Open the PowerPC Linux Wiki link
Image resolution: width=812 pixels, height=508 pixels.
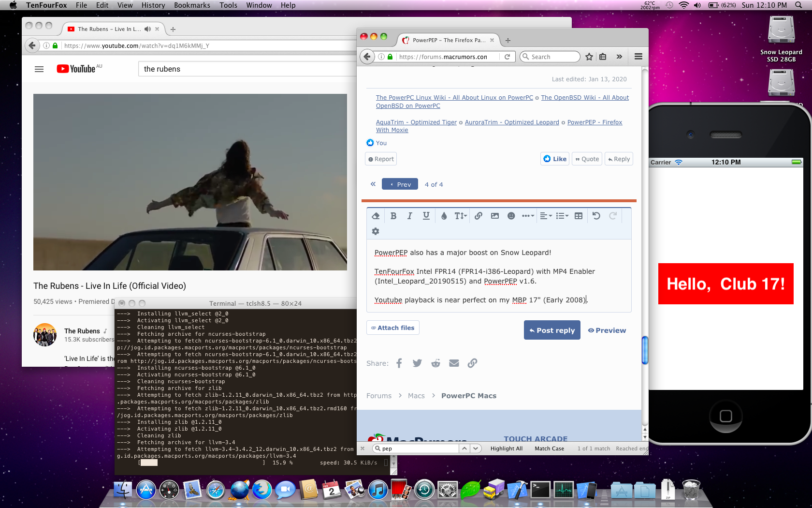click(x=454, y=98)
